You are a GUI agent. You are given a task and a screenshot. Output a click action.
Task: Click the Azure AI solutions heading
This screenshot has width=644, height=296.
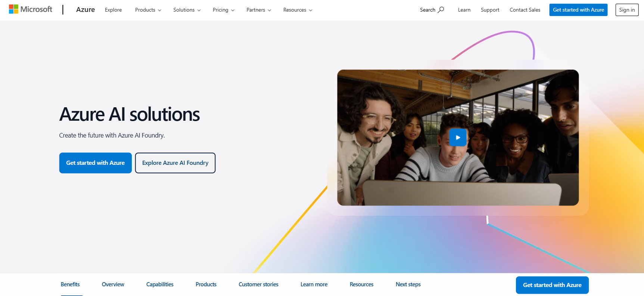pos(130,114)
